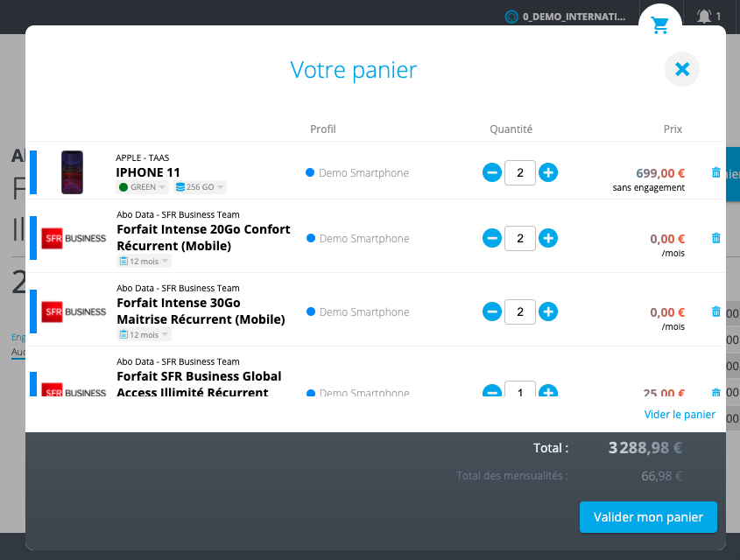Decrease Forfait Intense 30Go quantity
Viewport: 740px width, 560px height.
pyautogui.click(x=492, y=311)
